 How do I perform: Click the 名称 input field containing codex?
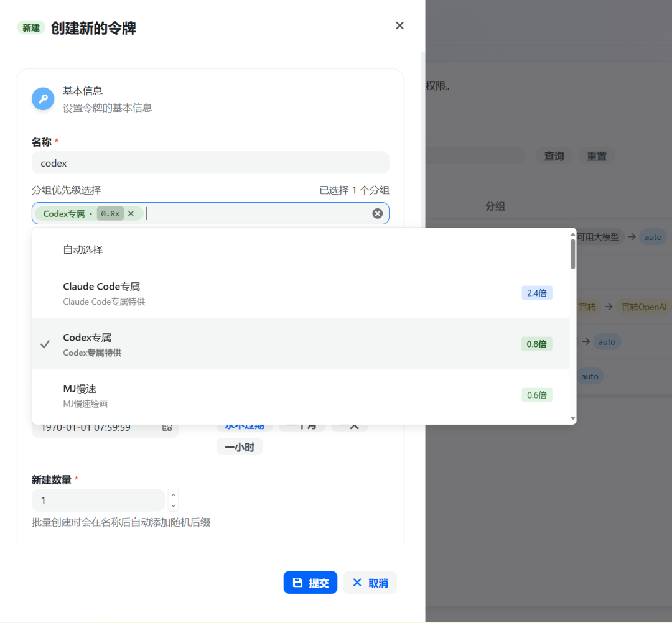210,163
